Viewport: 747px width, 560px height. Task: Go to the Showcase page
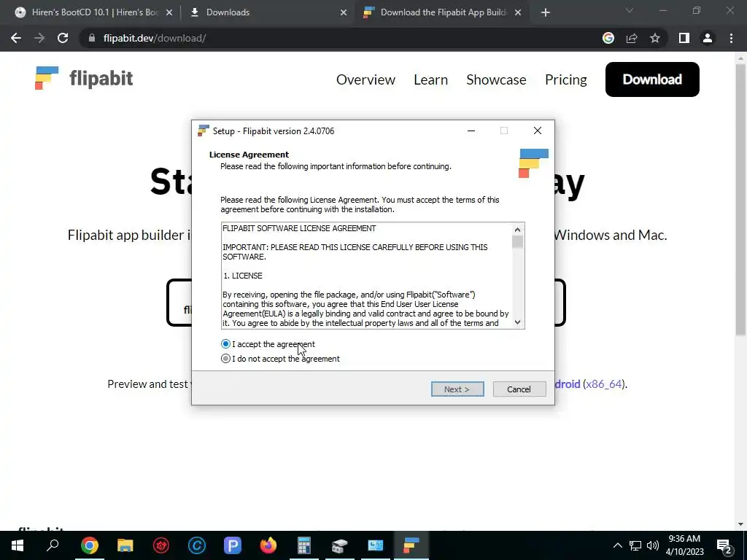[496, 79]
